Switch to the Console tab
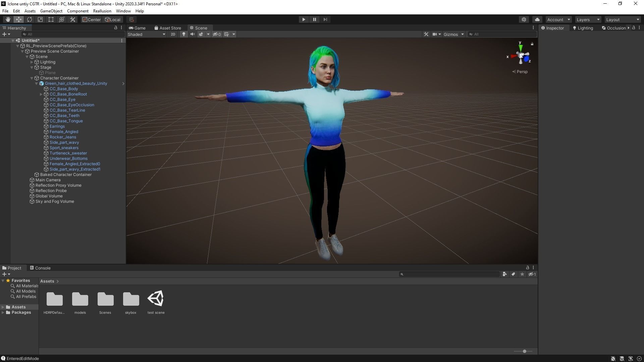Screen dimensions: 644x362 click(40, 268)
